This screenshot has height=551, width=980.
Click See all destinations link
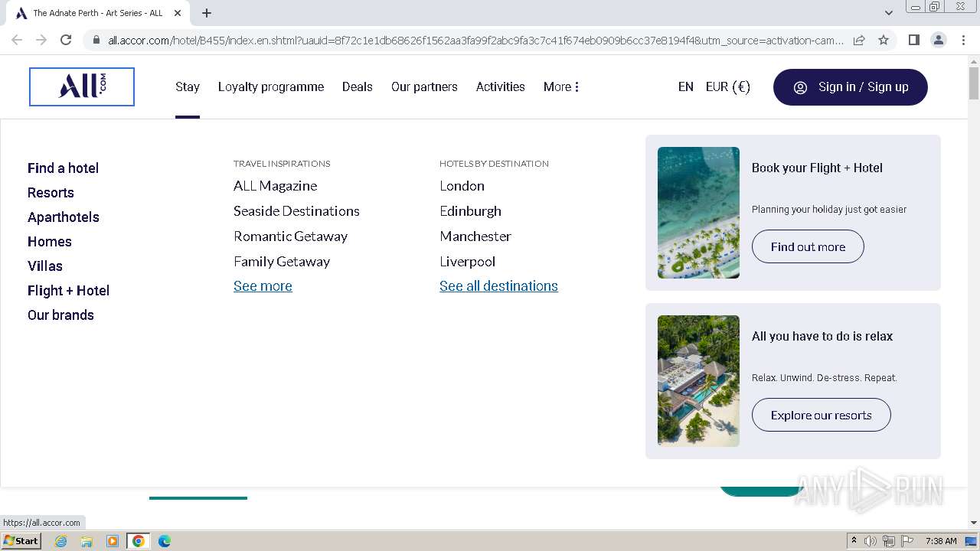[498, 286]
